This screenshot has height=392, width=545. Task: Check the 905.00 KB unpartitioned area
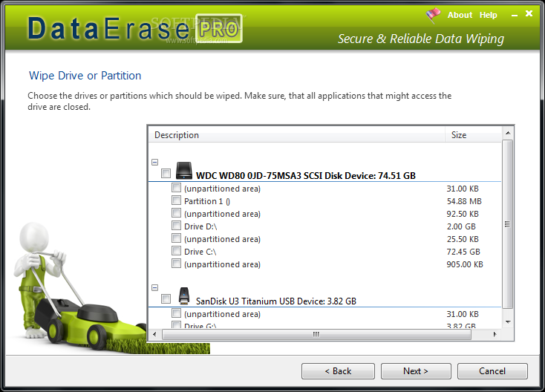176,264
